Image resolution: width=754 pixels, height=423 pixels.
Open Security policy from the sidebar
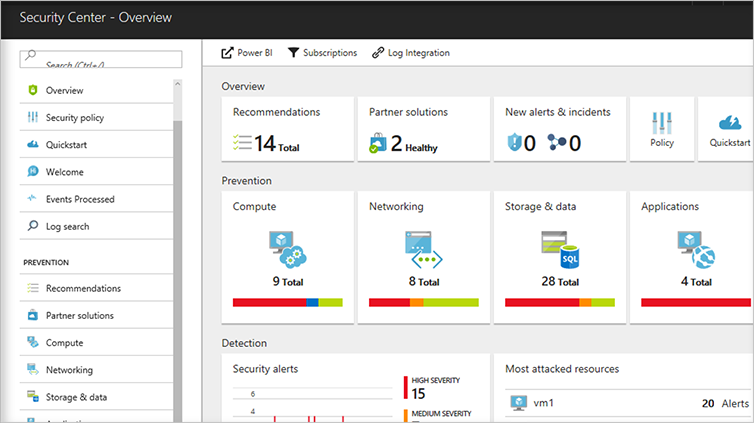point(97,117)
